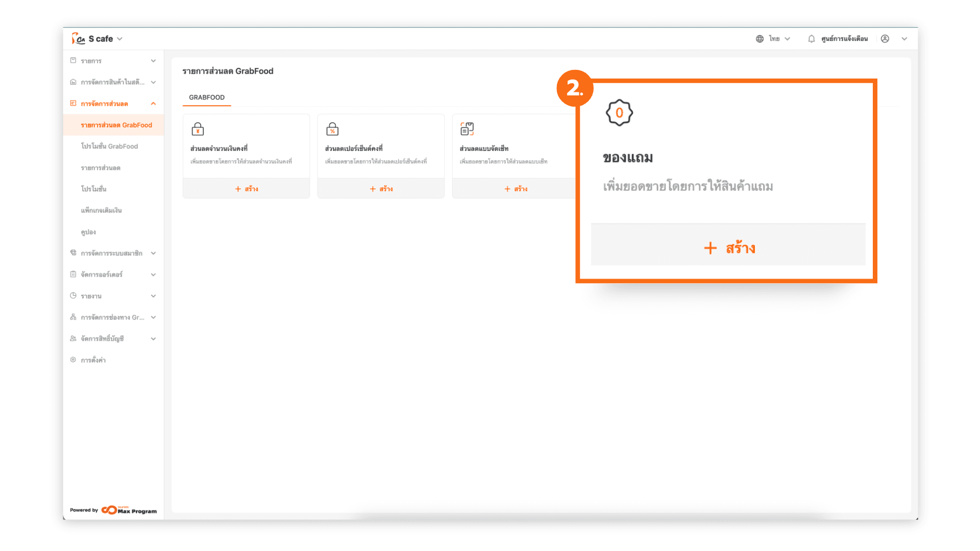Open the user account profile icon

pos(885,39)
